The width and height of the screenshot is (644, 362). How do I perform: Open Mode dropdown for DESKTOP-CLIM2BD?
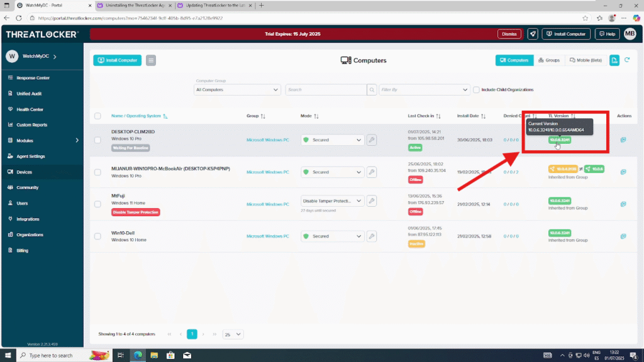(x=332, y=140)
